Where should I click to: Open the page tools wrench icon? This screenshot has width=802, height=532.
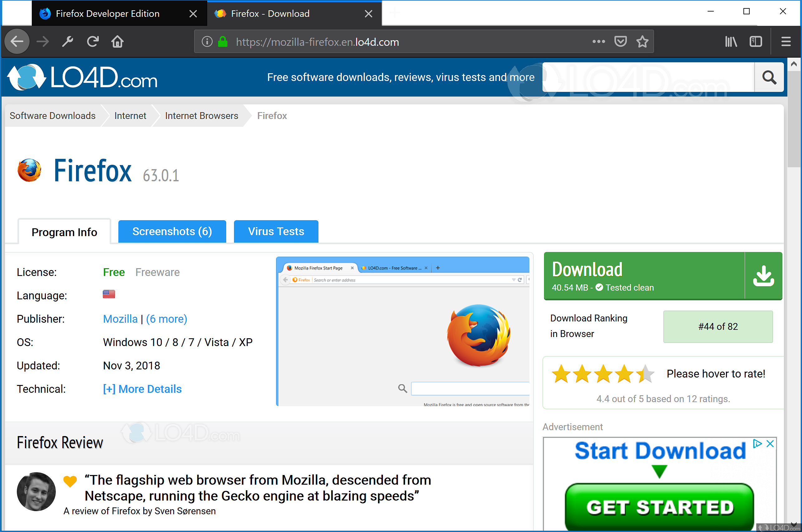pyautogui.click(x=68, y=41)
